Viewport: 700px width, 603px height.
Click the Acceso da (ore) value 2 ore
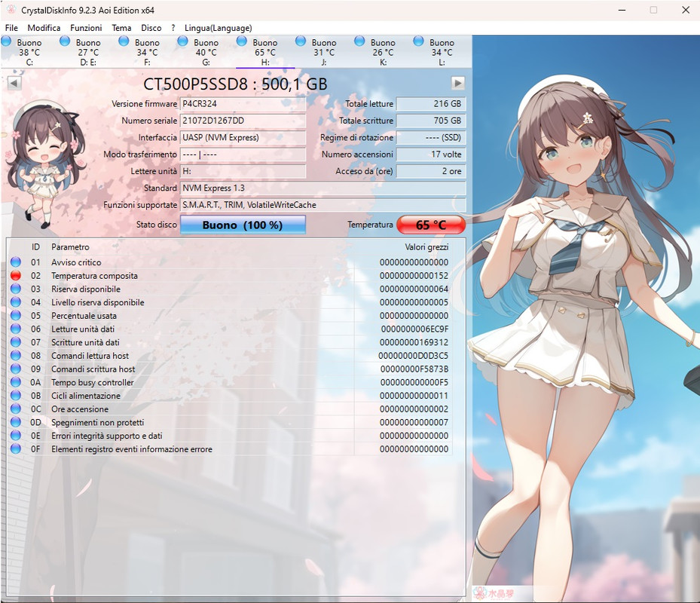click(431, 171)
